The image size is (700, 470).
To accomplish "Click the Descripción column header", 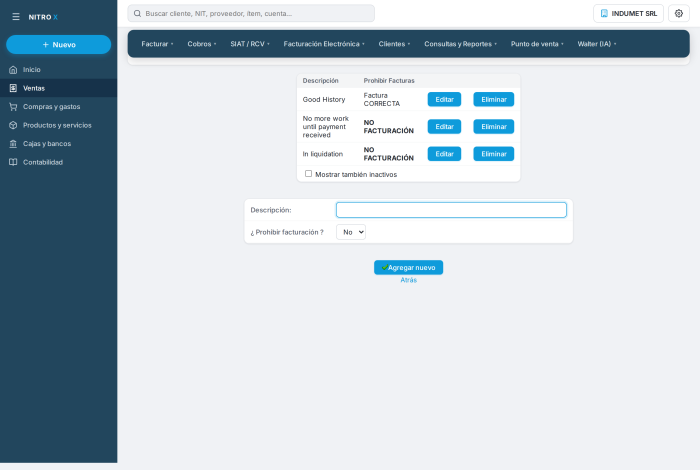I will tap(321, 81).
